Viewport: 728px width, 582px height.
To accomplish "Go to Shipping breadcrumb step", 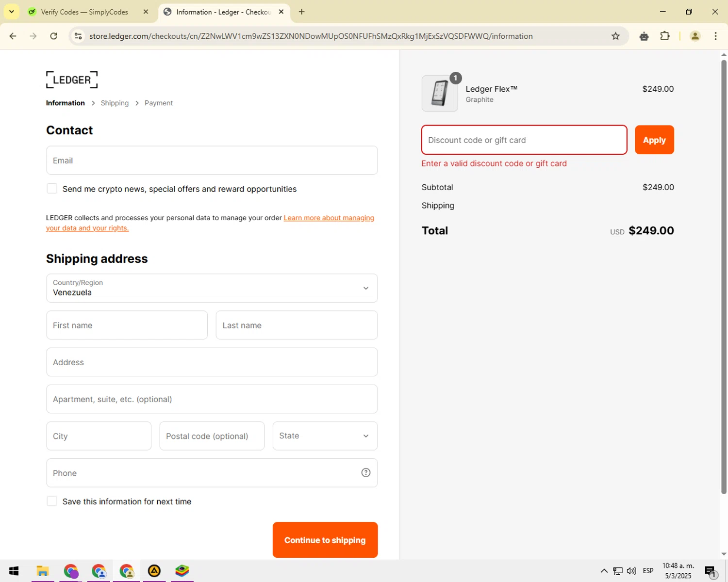I will point(115,103).
